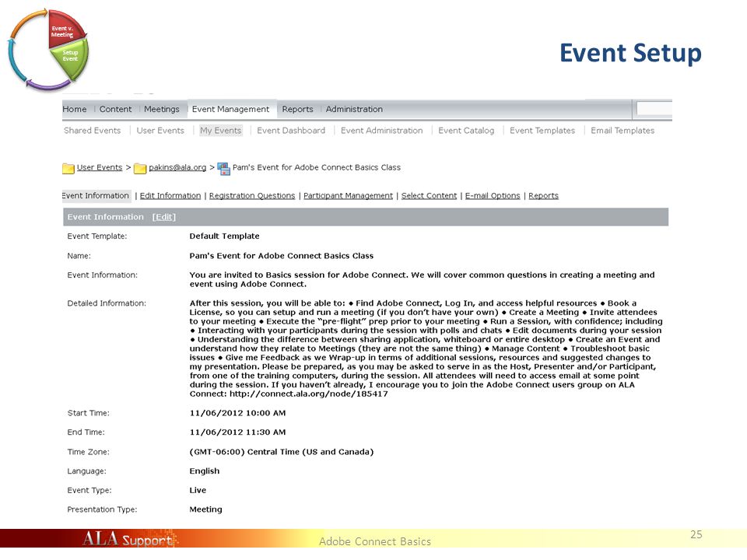Click the User Events folder icon in breadcrumb

coord(68,168)
